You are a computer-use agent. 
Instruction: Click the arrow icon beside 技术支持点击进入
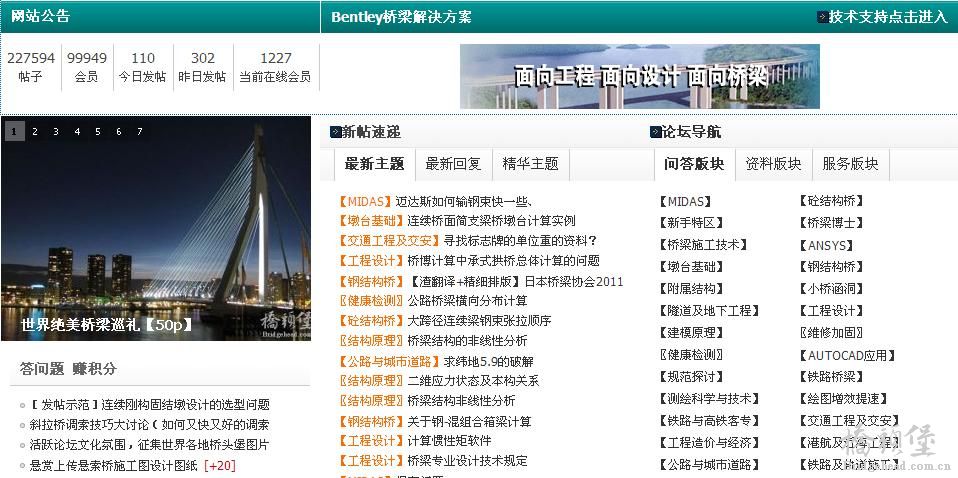(x=822, y=17)
